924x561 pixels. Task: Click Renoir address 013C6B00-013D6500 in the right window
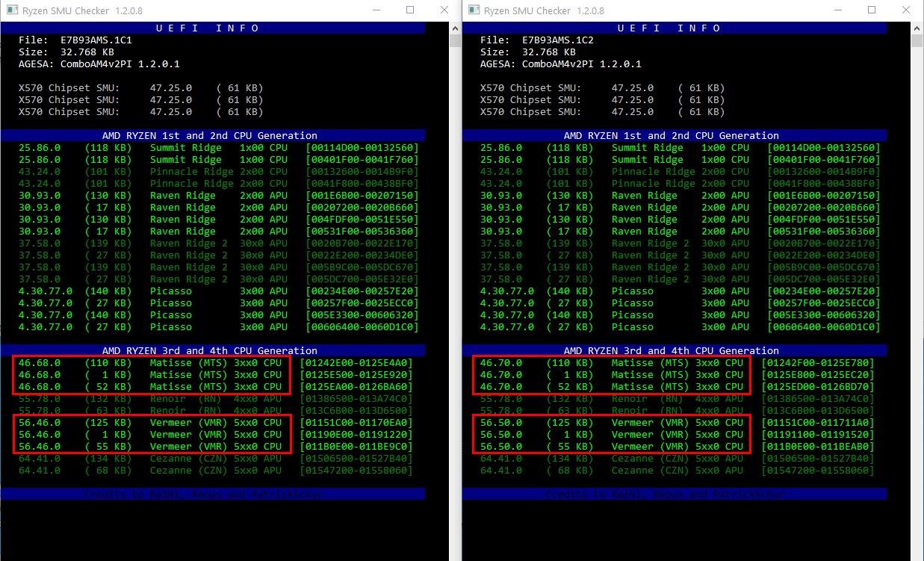818,410
